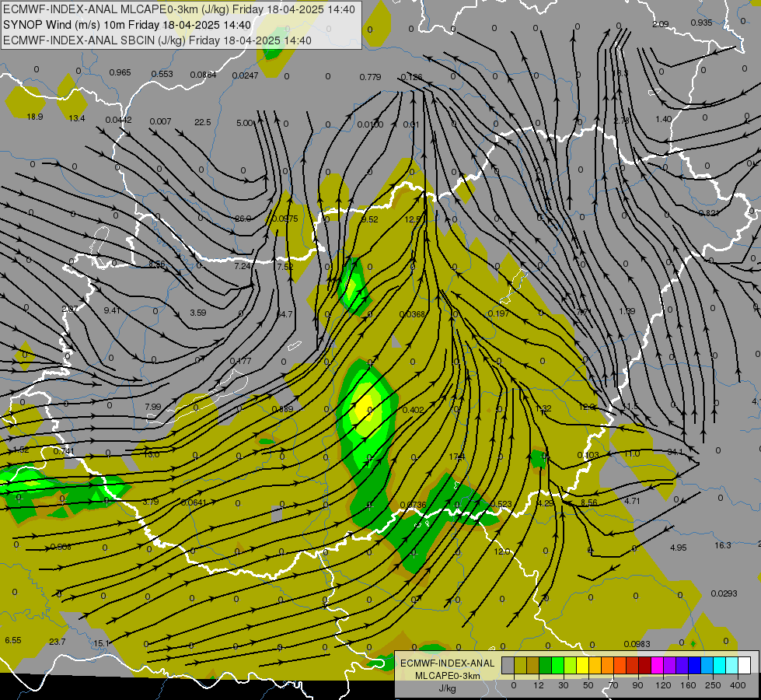Click the map value 1.40

pyautogui.click(x=664, y=119)
